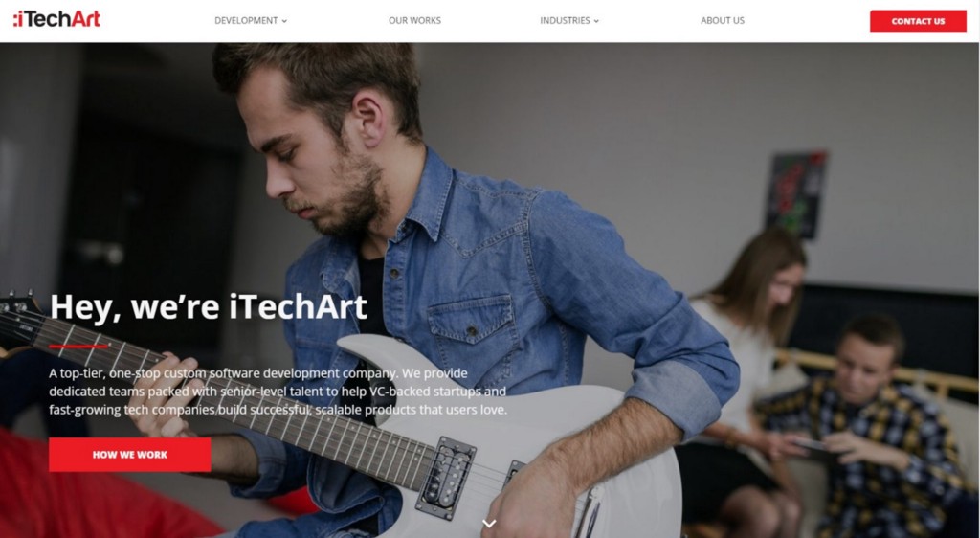Click the scroll-down chevron arrow

coord(489,523)
